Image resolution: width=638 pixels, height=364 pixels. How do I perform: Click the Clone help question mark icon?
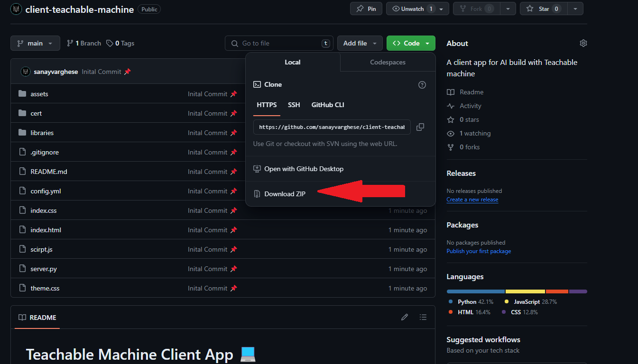click(422, 85)
